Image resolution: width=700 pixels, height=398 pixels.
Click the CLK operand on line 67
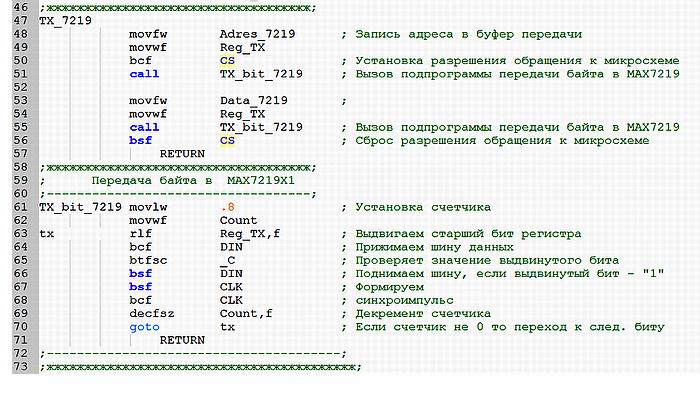point(231,287)
